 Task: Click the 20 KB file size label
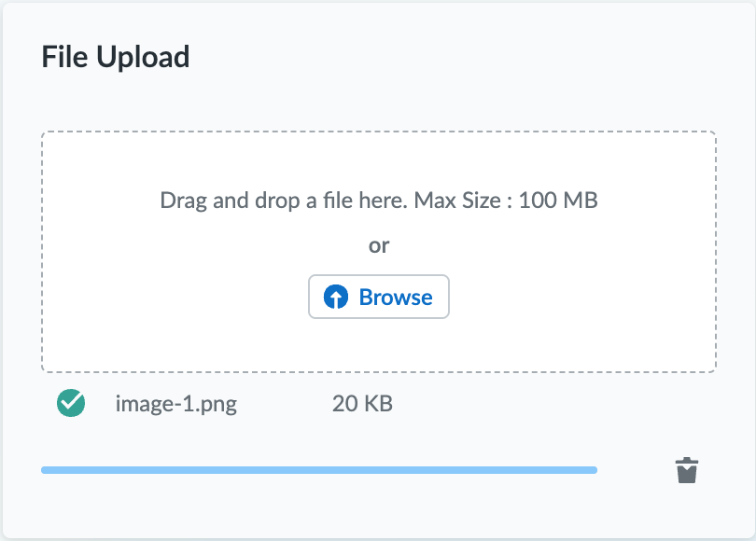(x=361, y=404)
